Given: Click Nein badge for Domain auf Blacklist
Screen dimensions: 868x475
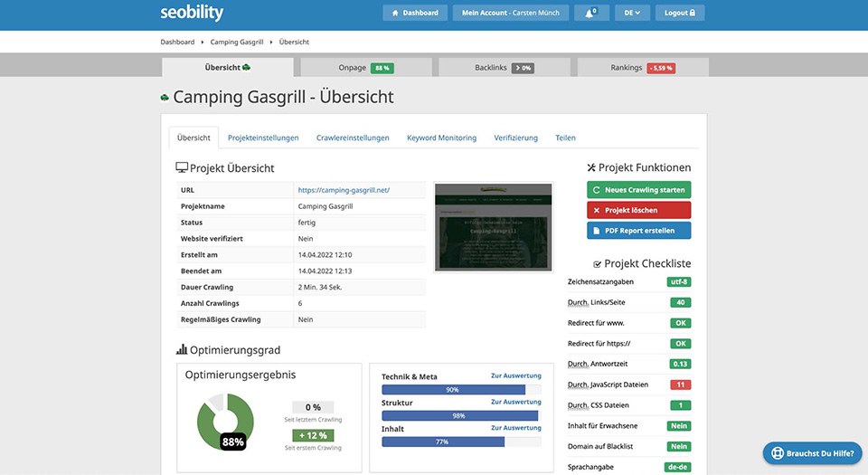Looking at the screenshot, I should click(679, 446).
